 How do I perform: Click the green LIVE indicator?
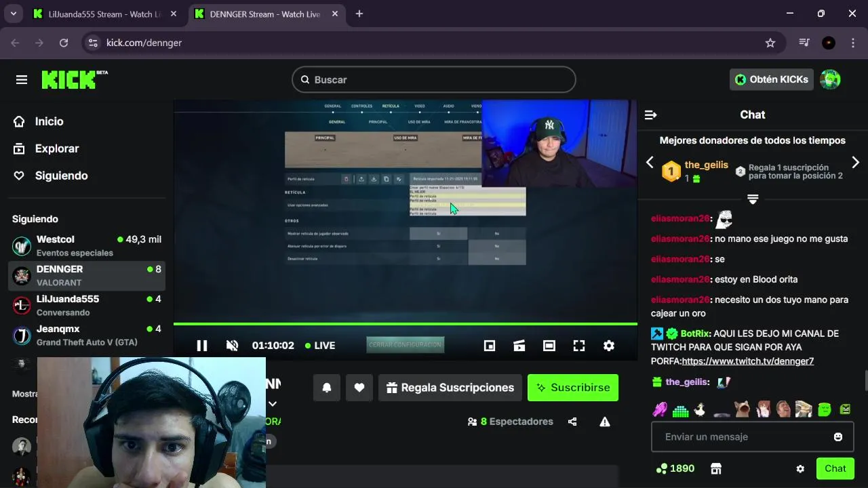(x=320, y=346)
